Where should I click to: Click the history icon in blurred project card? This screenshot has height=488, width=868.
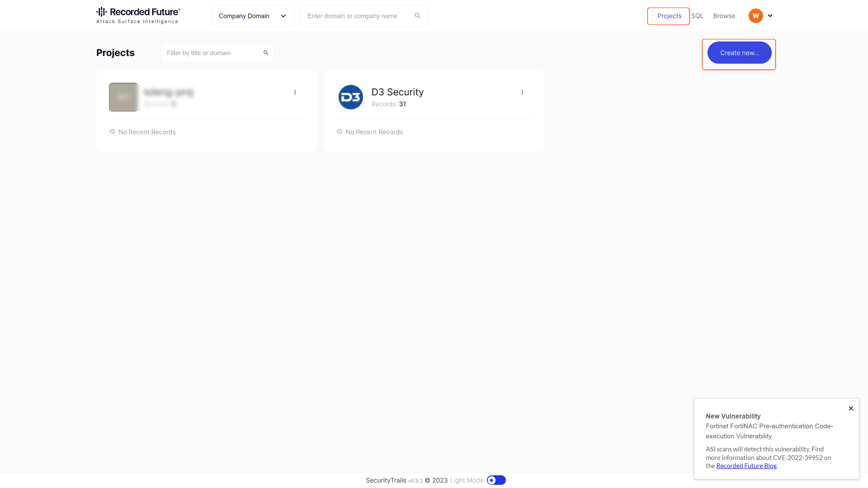click(x=112, y=132)
